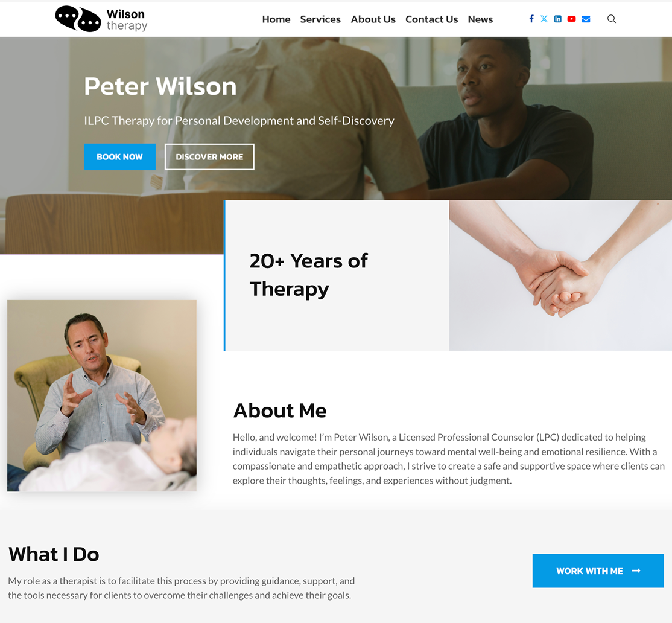The width and height of the screenshot is (672, 623).
Task: Click the Discover More outlined button
Action: point(209,157)
